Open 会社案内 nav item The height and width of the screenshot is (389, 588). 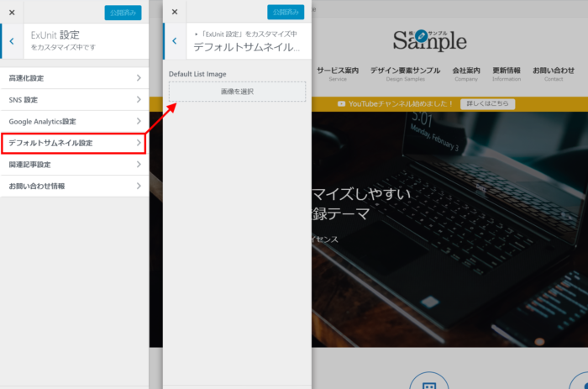[466, 74]
